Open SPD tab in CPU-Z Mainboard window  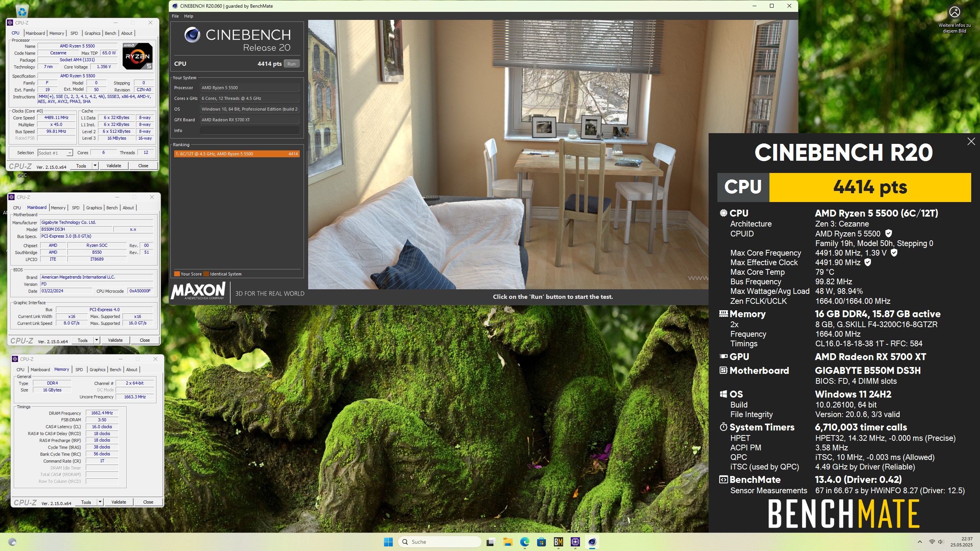(x=76, y=208)
